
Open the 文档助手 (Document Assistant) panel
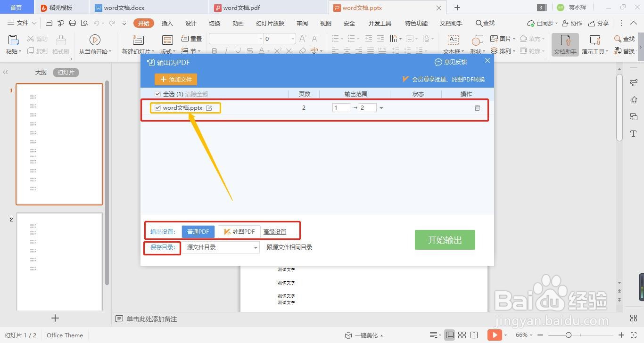564,45
